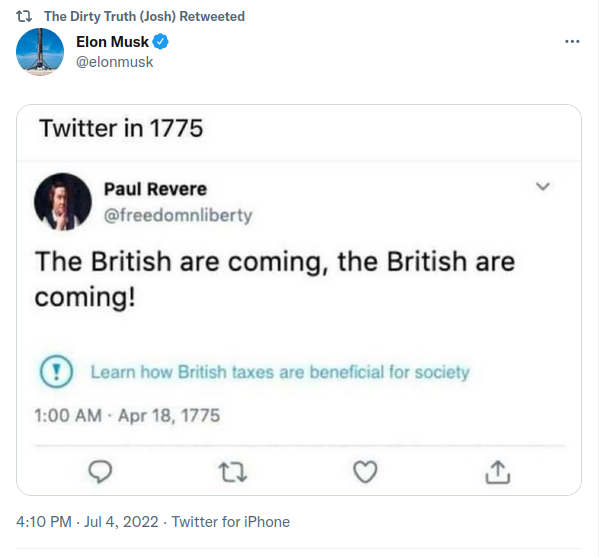Click the Paul Revere name in the image
The height and width of the screenshot is (557, 602).
coord(155,190)
